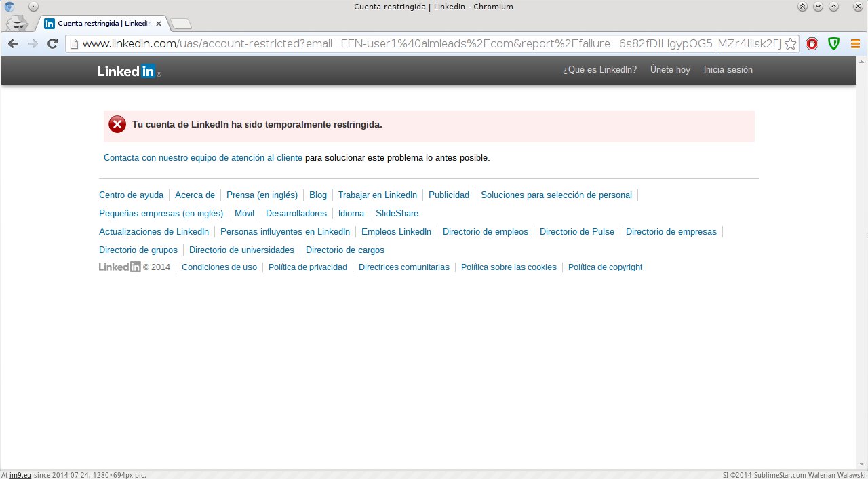Open a new tab button
This screenshot has width=868, height=479.
click(180, 24)
